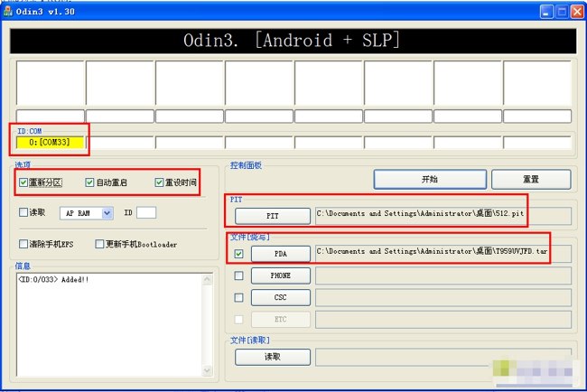Enable the 重新分区 re-partition checkbox

pyautogui.click(x=23, y=182)
